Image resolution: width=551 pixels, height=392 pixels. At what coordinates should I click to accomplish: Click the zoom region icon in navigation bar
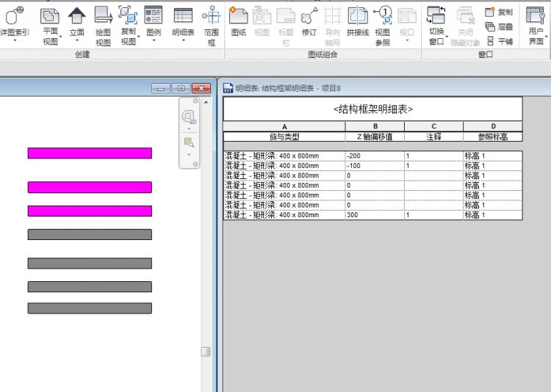[x=189, y=142]
